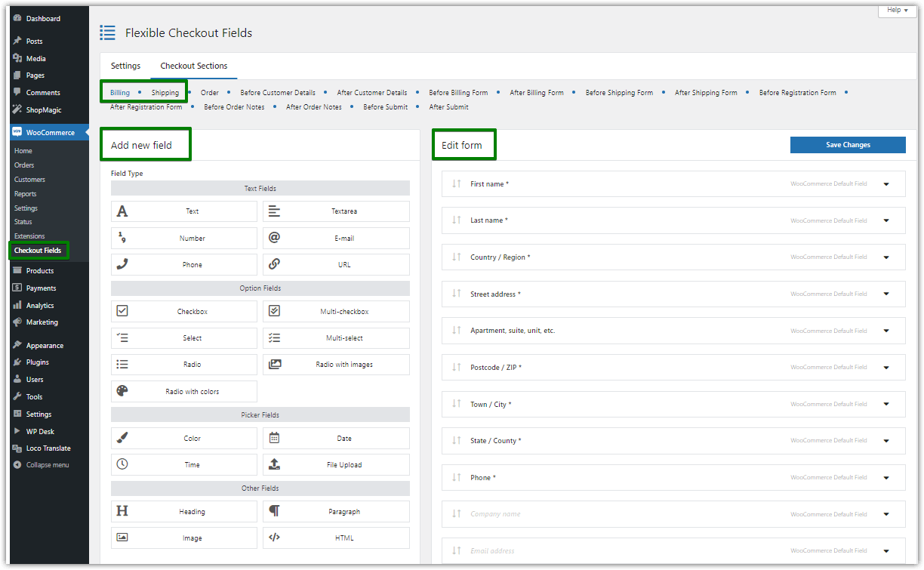Open Orders in WooCommerce submenu
Viewport: 924px width, 570px height.
(x=24, y=165)
